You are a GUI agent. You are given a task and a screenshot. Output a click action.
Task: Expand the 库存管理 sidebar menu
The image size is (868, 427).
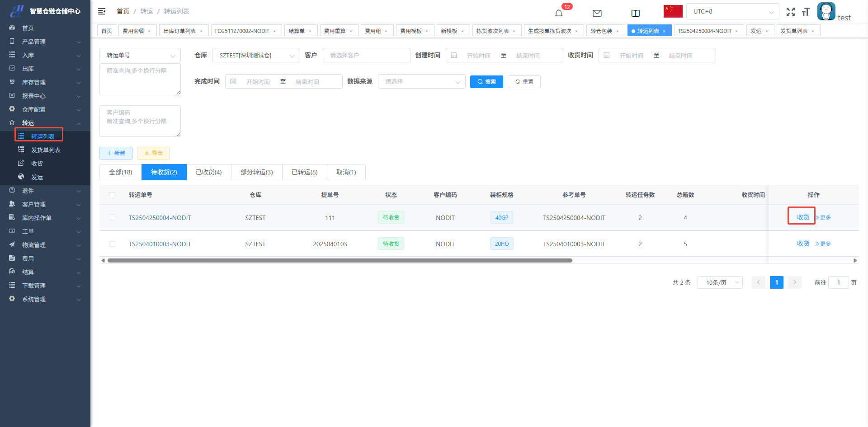coord(45,82)
